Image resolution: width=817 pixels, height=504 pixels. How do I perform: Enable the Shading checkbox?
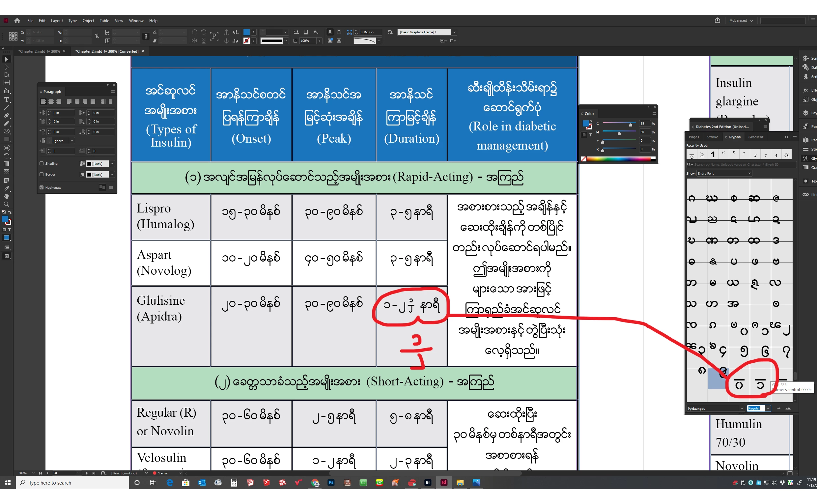pos(42,163)
